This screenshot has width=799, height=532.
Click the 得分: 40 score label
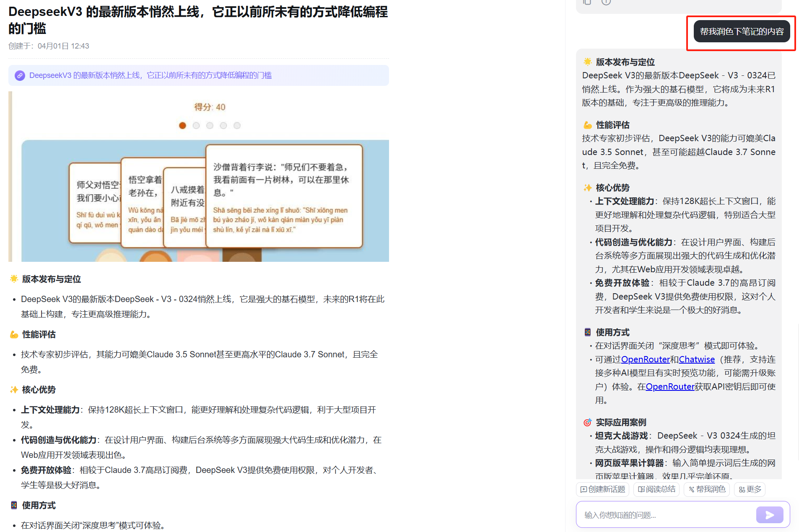click(x=210, y=107)
